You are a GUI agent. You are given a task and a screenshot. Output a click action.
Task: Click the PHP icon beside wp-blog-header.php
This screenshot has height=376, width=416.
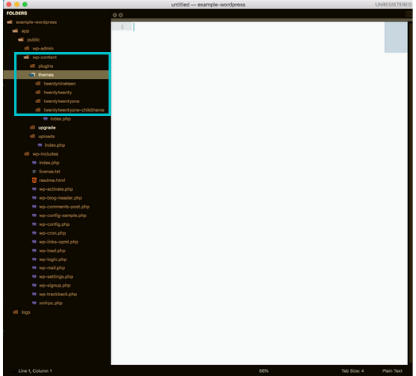[34, 198]
